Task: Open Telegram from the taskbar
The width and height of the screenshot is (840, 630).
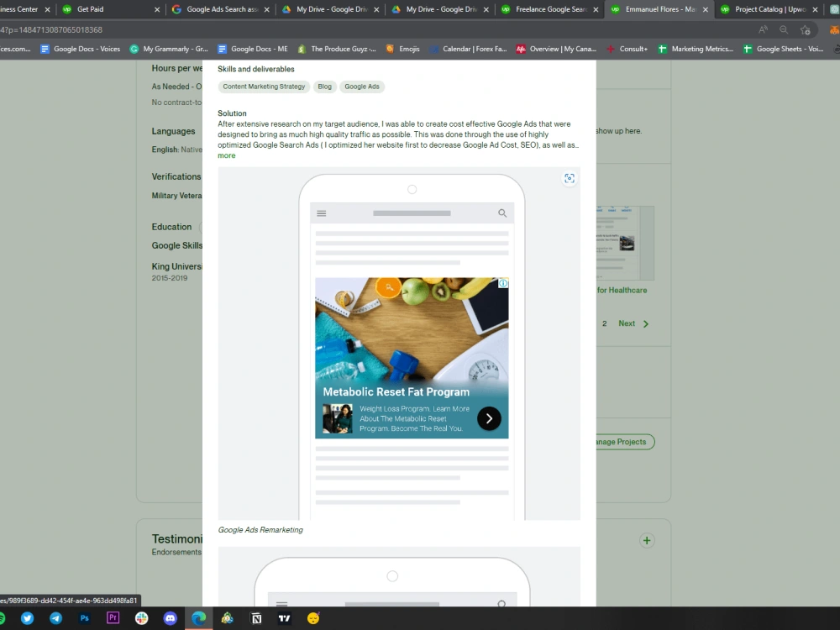Action: 55,618
